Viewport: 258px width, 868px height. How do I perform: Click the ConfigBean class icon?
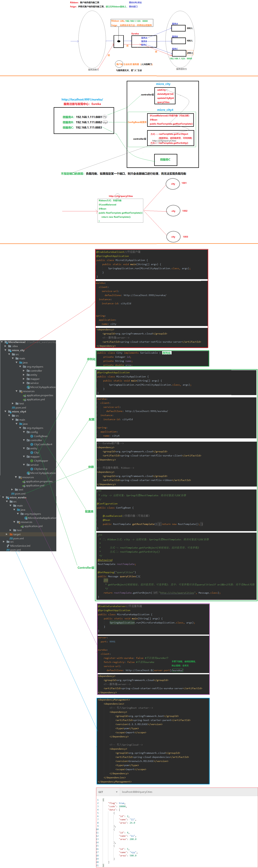pyautogui.click(x=32, y=436)
